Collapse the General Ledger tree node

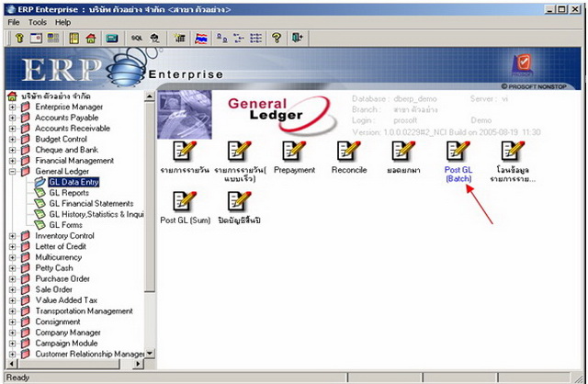tap(12, 172)
